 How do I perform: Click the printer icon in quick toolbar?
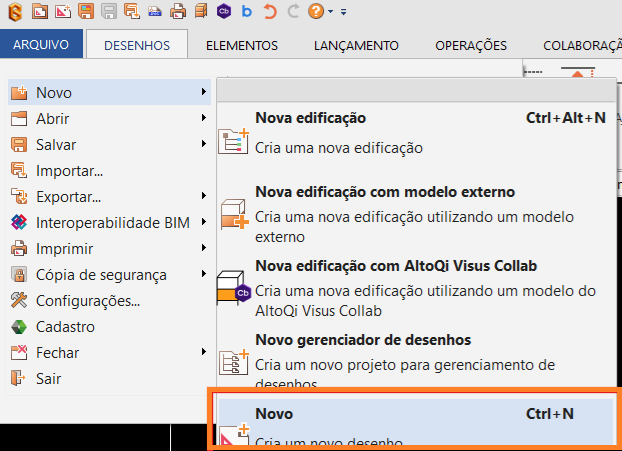pos(178,12)
